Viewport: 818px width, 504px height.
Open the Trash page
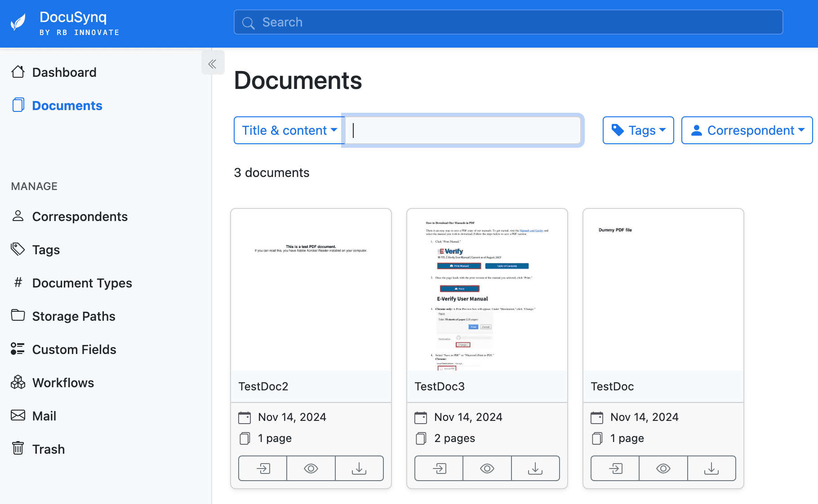[x=49, y=449]
